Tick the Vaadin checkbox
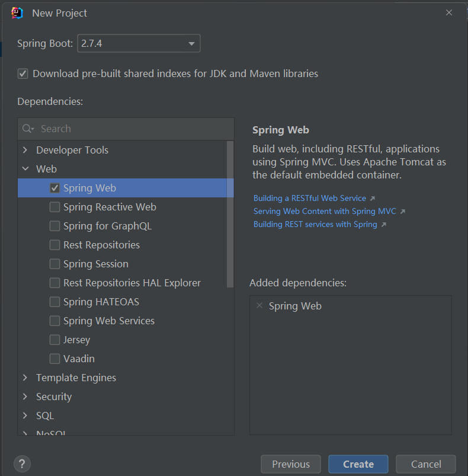Screen dimensions: 468x476 [x=55, y=359]
